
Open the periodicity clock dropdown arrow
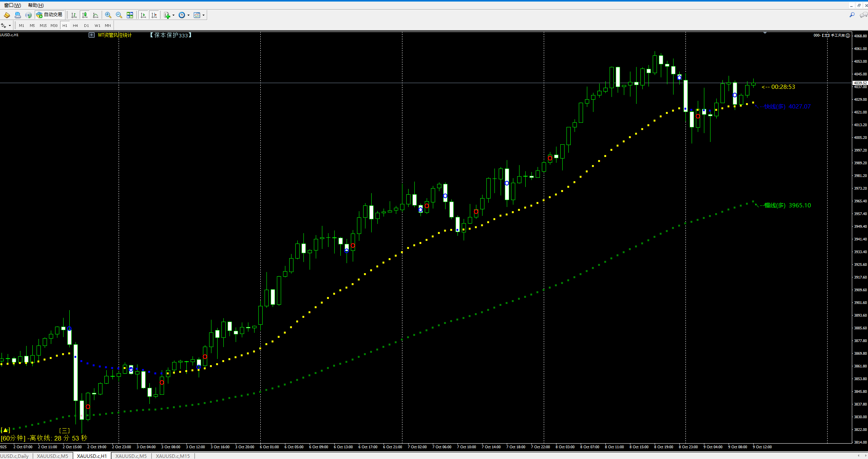click(188, 15)
